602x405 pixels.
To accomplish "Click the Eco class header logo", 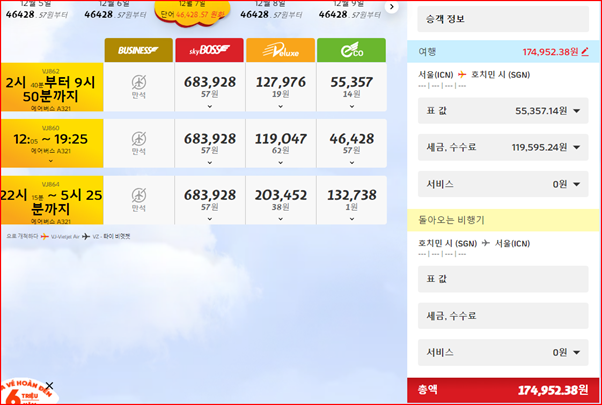I will [351, 50].
